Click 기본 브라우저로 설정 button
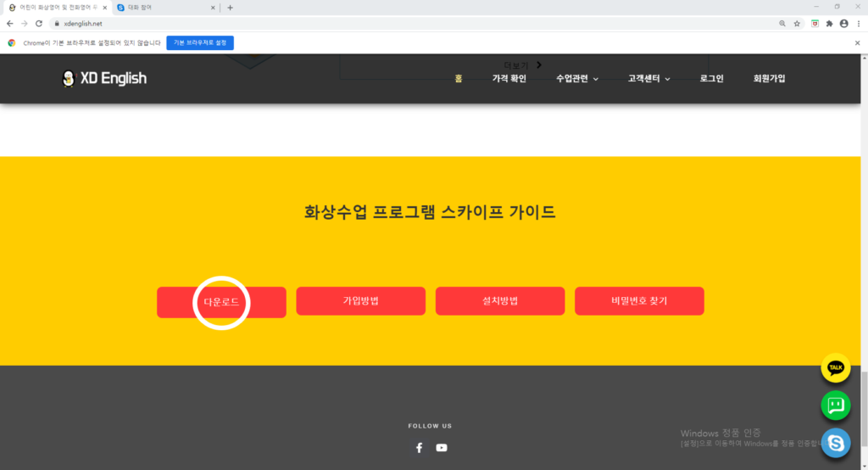 200,42
